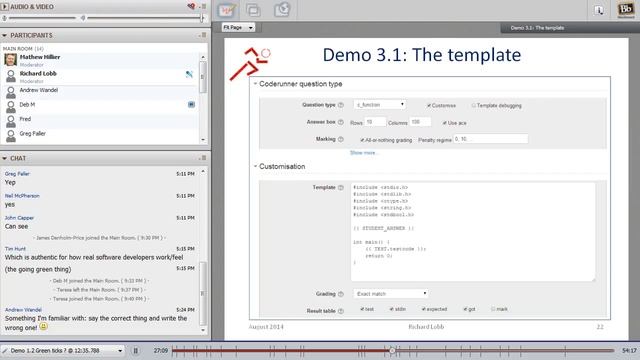Viewport: 640px width, 360px height.
Task: Click Mathew Hillier's profile photo
Action: pyautogui.click(x=11, y=60)
